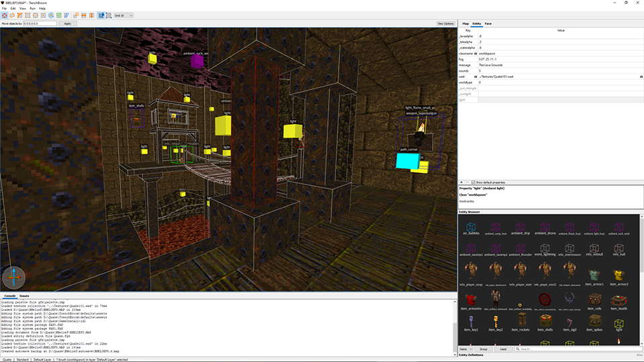Select item_armor1 in the entity browser
The height and width of the screenshot is (362, 644).
pos(594,278)
